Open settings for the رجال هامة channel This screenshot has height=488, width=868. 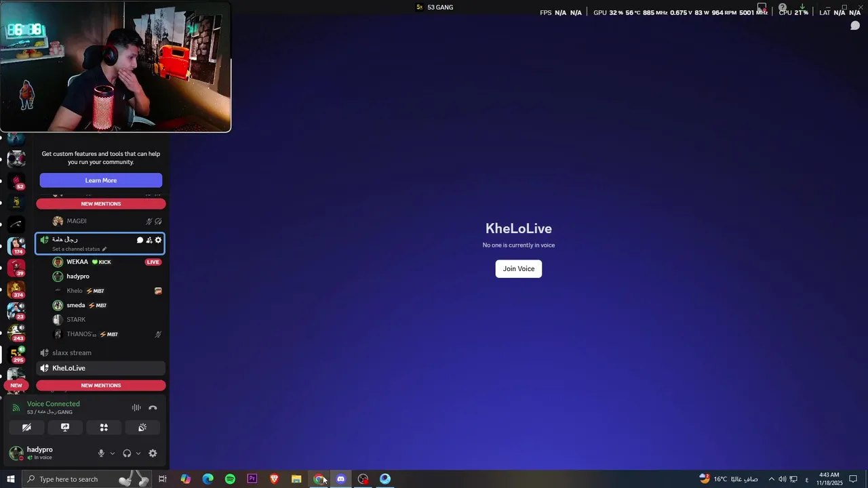point(158,240)
